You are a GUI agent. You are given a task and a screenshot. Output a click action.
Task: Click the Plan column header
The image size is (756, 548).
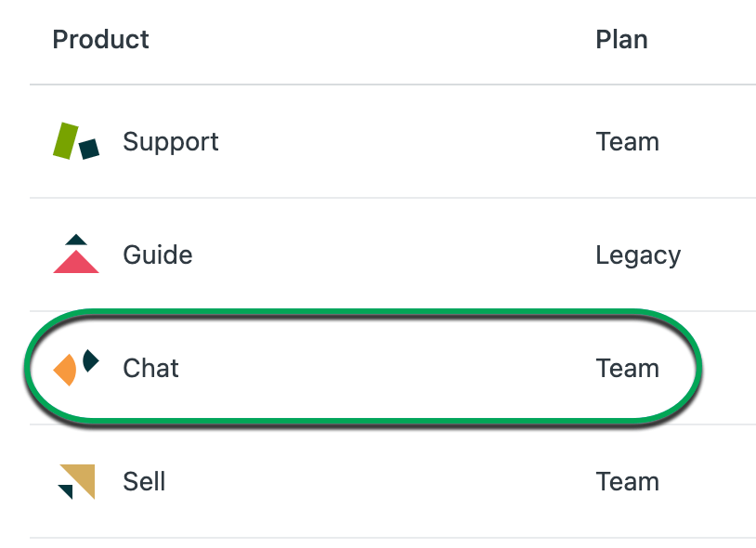click(x=621, y=40)
